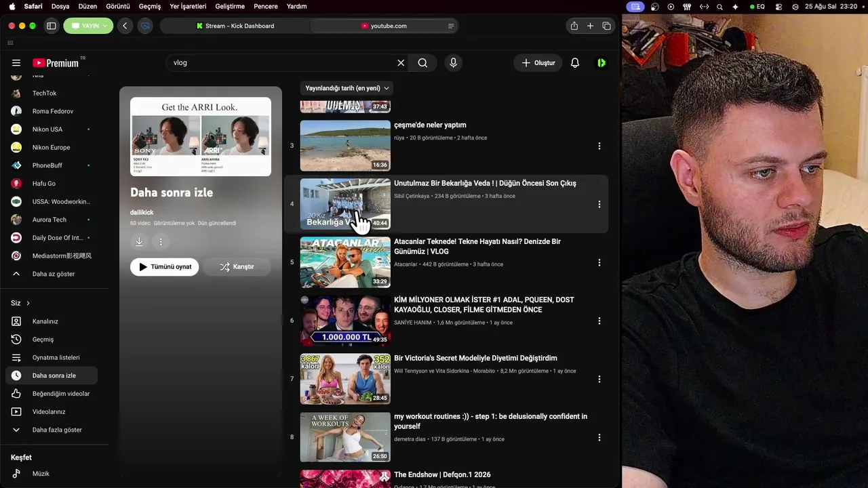868x488 pixels.
Task: Open the Sibil Çetinkaya channel link
Action: [x=412, y=196]
